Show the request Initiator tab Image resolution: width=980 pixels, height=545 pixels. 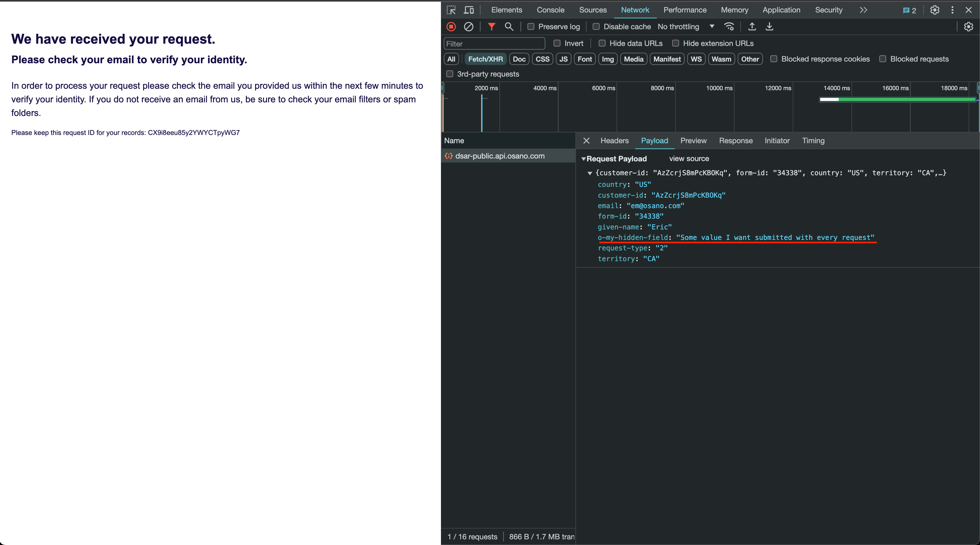pos(777,141)
